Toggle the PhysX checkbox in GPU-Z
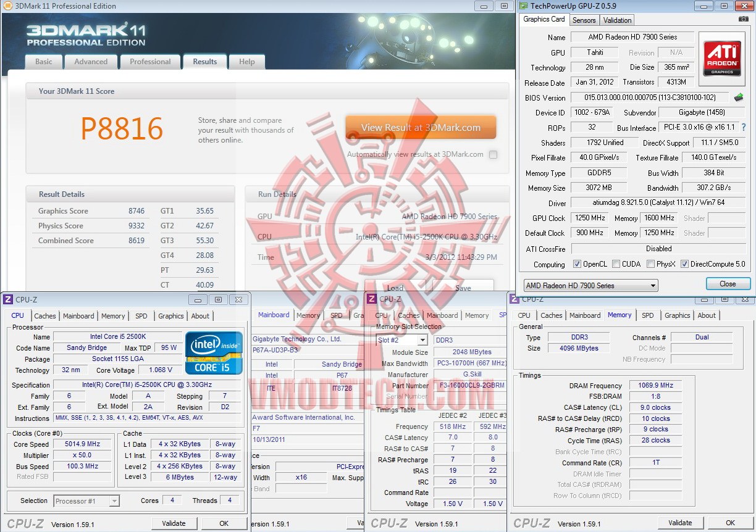 [x=651, y=264]
